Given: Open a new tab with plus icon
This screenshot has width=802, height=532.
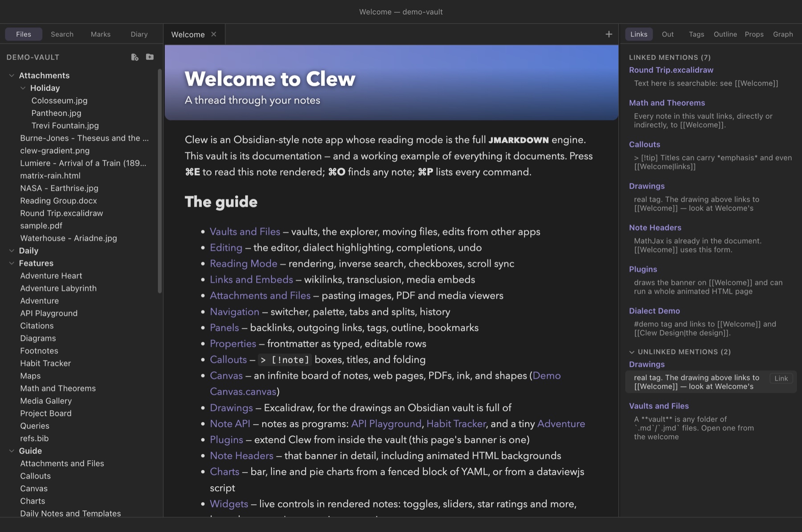Looking at the screenshot, I should 609,34.
